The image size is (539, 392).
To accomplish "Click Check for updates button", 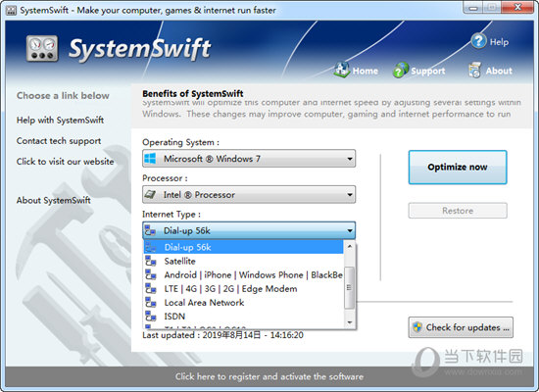I will tap(461, 327).
